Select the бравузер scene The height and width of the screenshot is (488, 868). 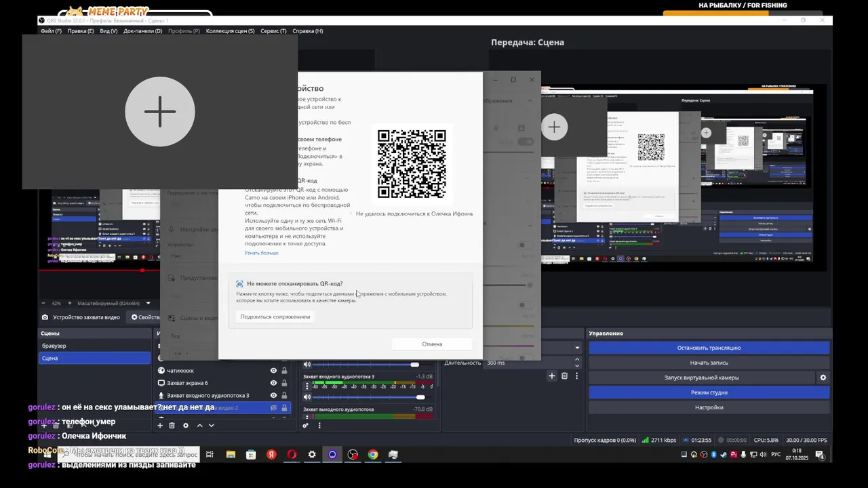[95, 346]
